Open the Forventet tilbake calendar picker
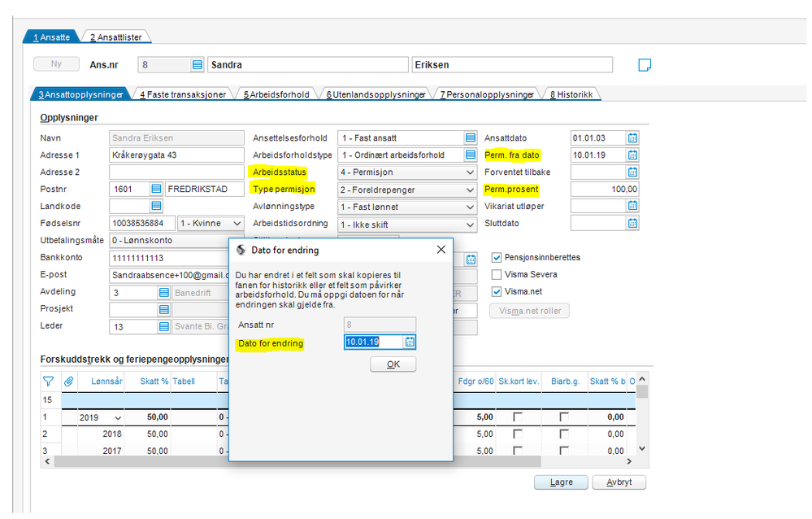Image resolution: width=812 pixels, height=519 pixels. pyautogui.click(x=633, y=172)
